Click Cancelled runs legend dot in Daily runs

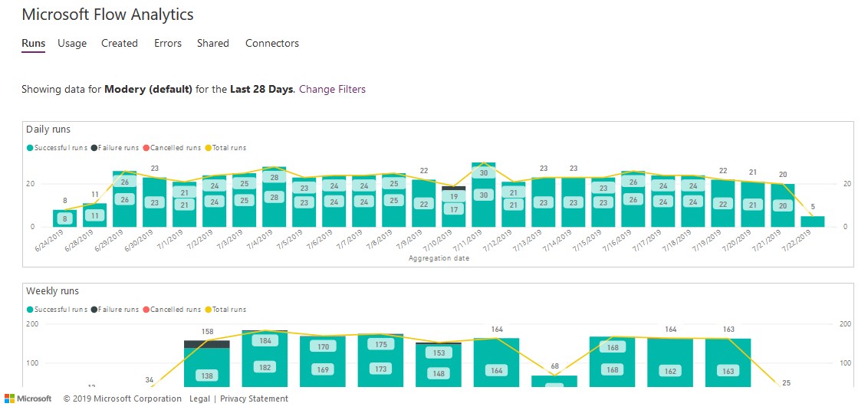pos(146,148)
